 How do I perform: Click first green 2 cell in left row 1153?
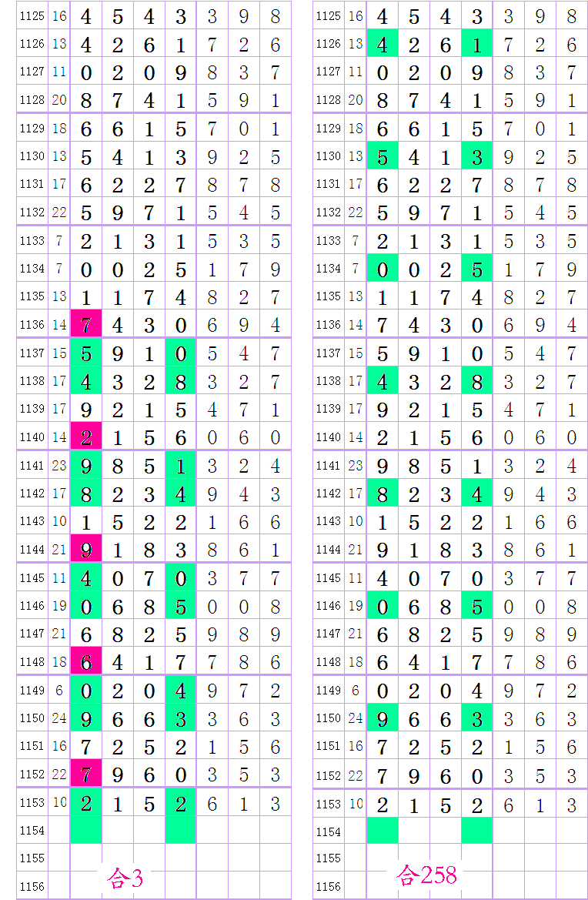[x=85, y=803]
